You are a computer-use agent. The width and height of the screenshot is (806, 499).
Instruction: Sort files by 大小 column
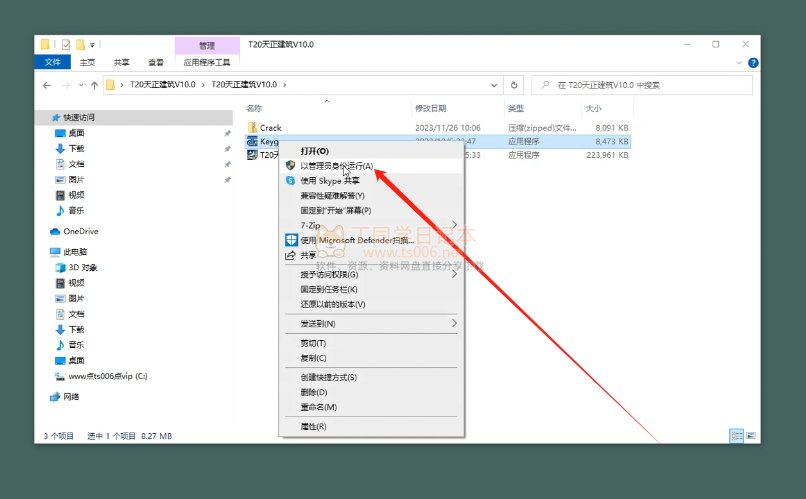click(593, 108)
